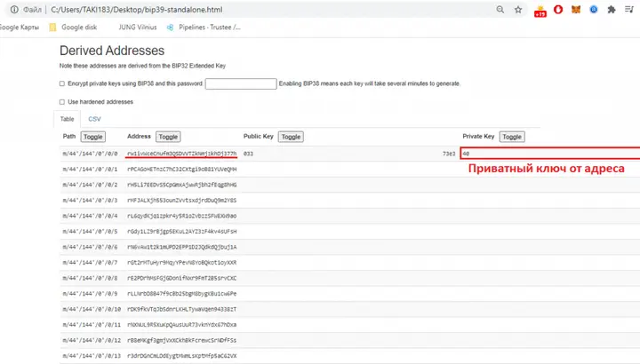Image resolution: width=640 pixels, height=364 pixels.
Task: Select the address on row m/44'/144'/0'/0/8
Action: (181, 278)
